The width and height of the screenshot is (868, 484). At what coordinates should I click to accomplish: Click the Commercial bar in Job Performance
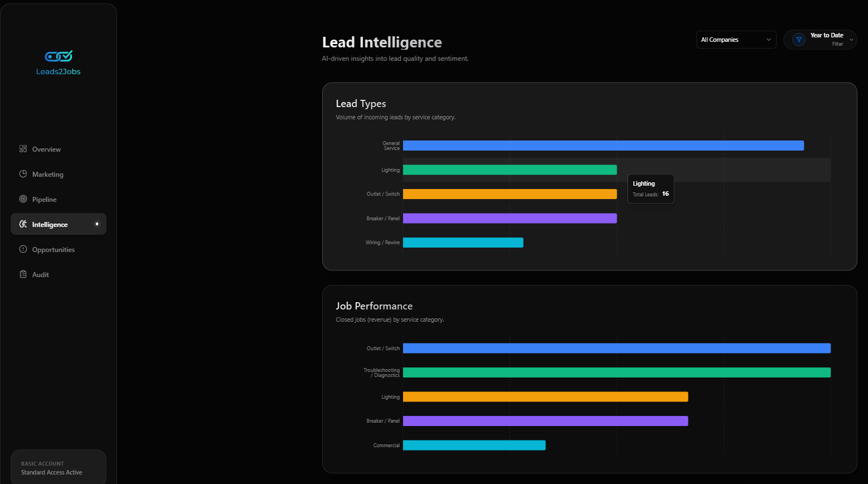click(474, 445)
